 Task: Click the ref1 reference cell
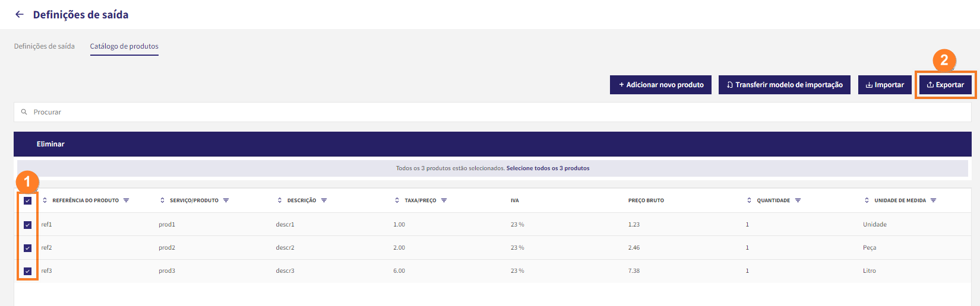pyautogui.click(x=47, y=225)
